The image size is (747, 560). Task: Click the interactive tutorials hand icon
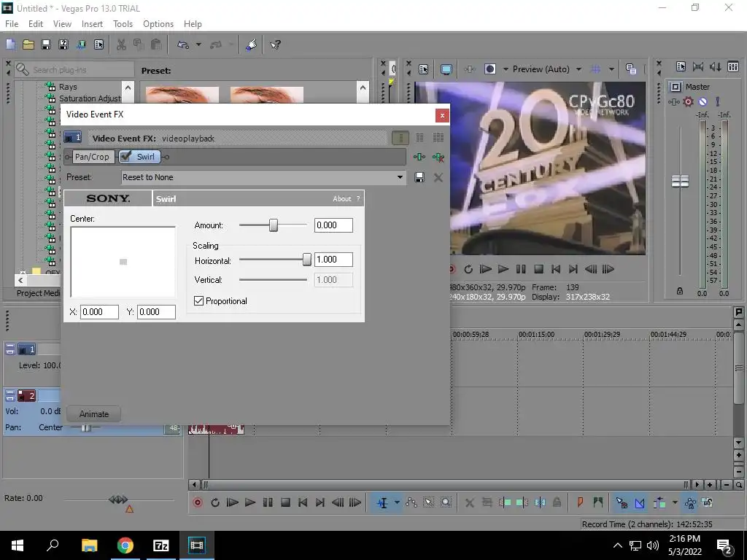[x=251, y=44]
